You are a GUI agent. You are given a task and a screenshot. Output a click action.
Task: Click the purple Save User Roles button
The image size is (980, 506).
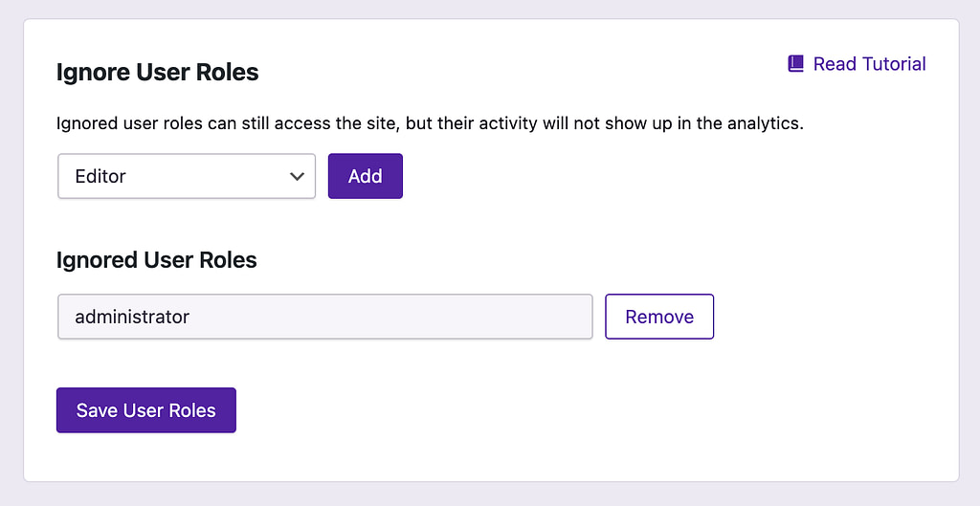(x=146, y=410)
